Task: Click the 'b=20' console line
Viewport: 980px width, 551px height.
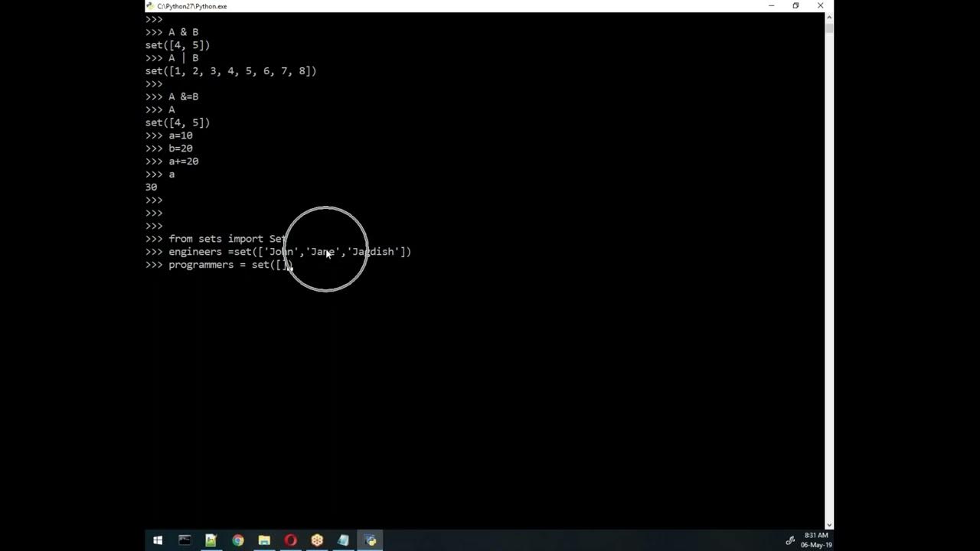Action: tap(169, 148)
